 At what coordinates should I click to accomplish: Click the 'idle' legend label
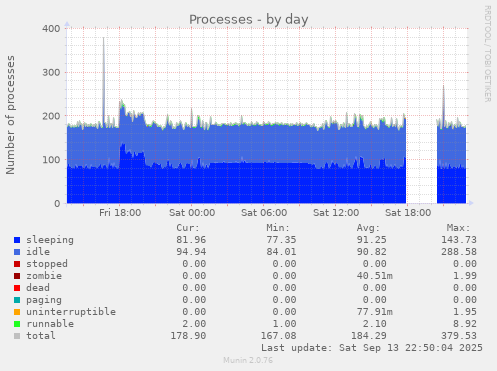click(38, 252)
